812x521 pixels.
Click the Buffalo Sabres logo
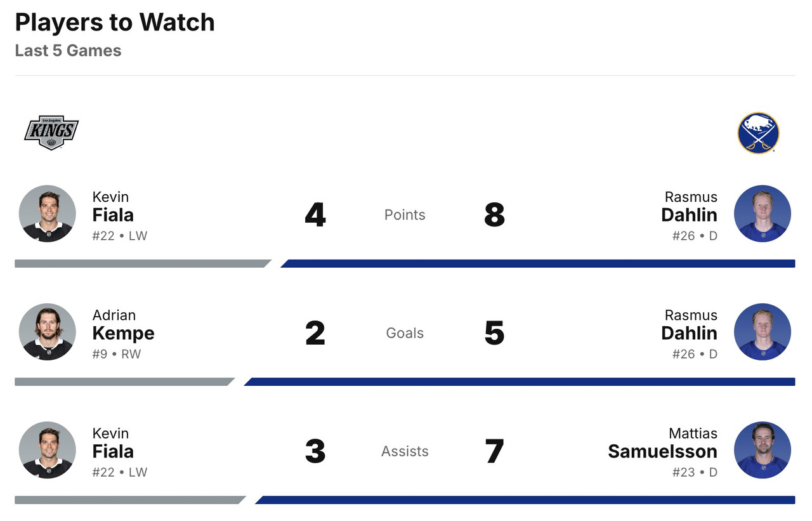pos(758,133)
